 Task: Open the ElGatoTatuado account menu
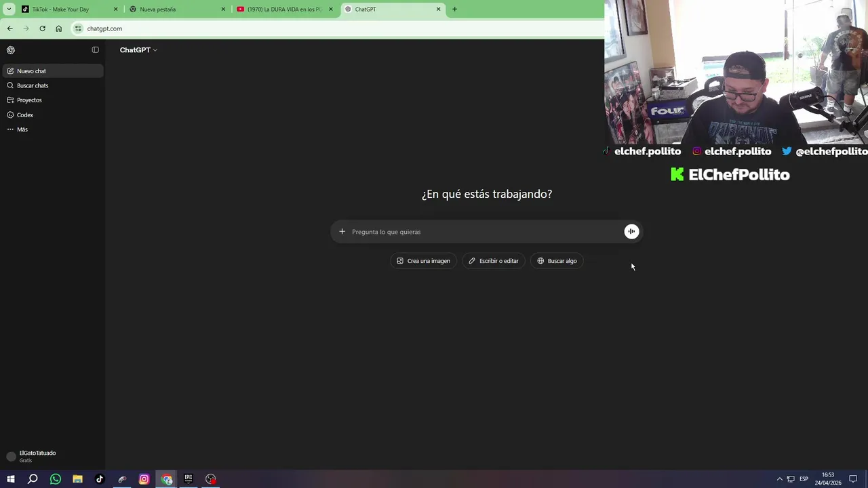click(53, 456)
